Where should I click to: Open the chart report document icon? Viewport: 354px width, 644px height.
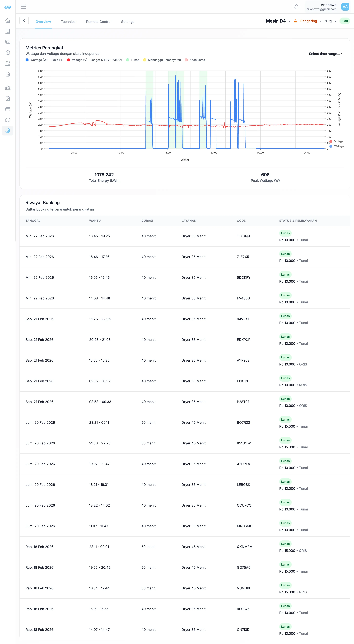(x=8, y=74)
